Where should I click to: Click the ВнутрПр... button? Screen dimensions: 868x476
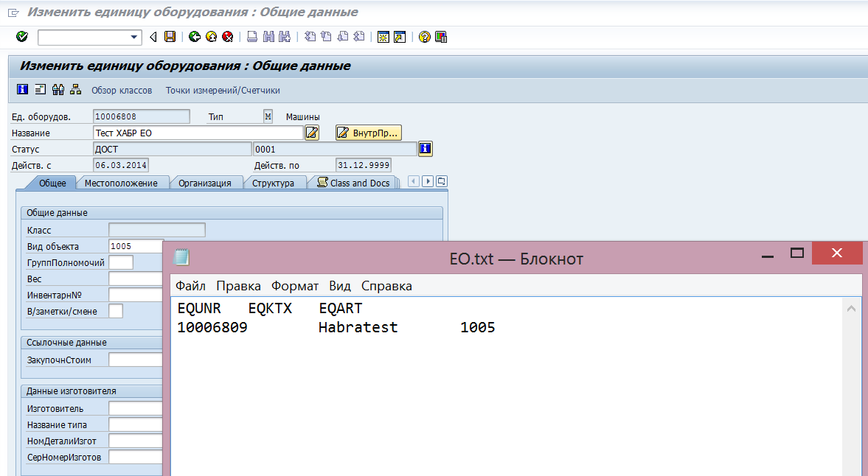coord(369,133)
